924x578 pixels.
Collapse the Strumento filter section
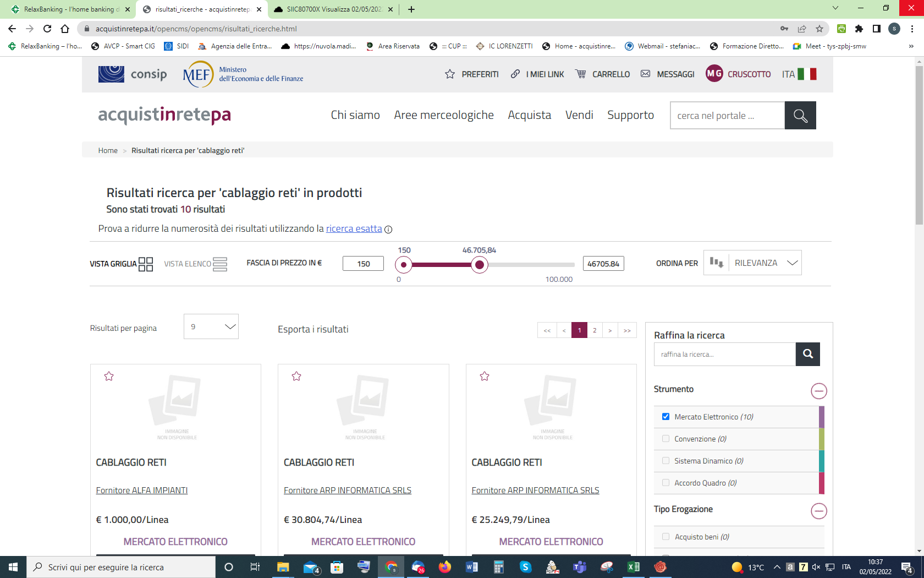point(819,391)
